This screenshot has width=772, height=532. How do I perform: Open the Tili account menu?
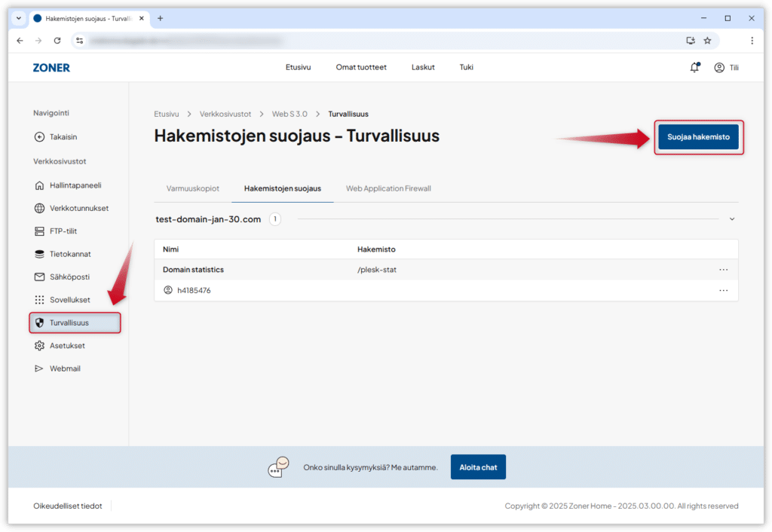(x=726, y=68)
